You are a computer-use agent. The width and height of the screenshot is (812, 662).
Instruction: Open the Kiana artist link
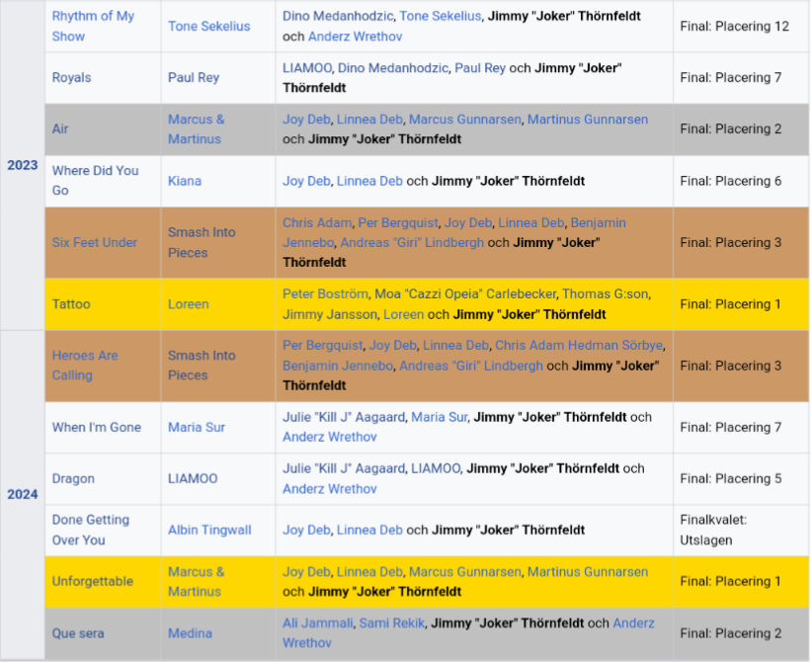(x=185, y=181)
